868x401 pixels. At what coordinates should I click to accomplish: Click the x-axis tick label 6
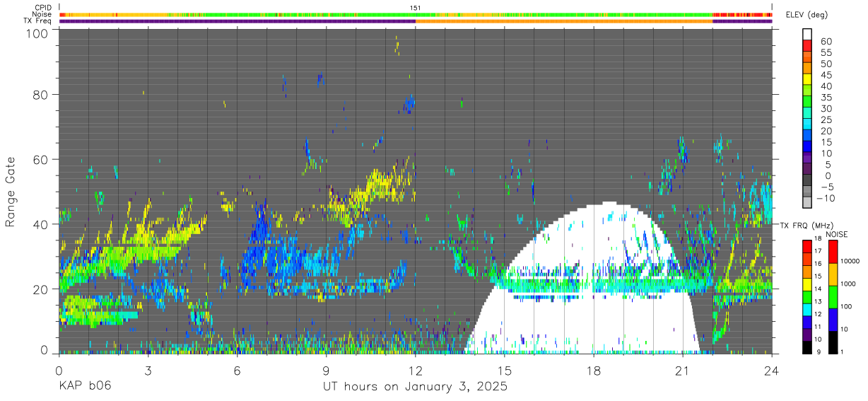(x=237, y=370)
